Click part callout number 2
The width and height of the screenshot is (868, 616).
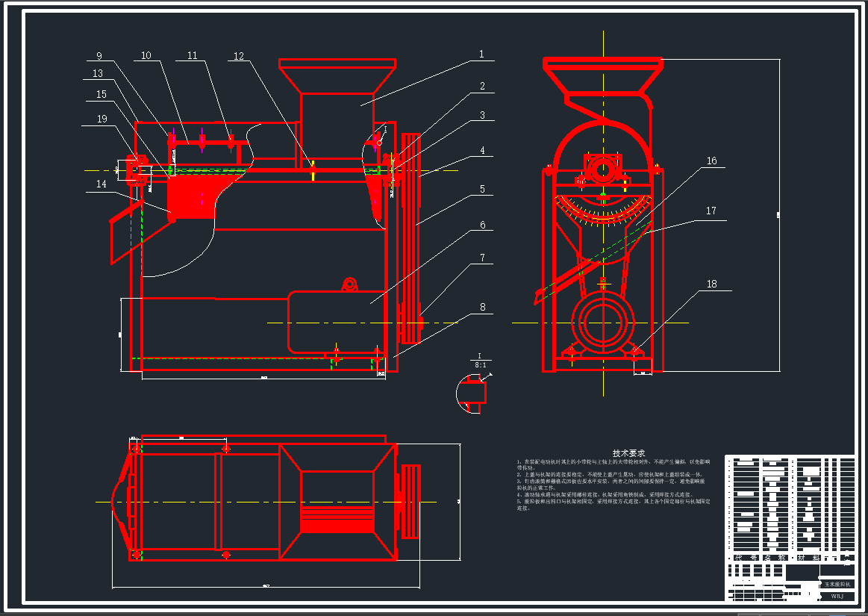[482, 86]
